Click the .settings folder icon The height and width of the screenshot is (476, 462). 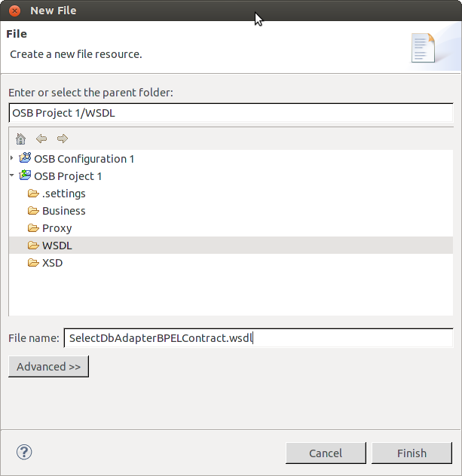(33, 194)
